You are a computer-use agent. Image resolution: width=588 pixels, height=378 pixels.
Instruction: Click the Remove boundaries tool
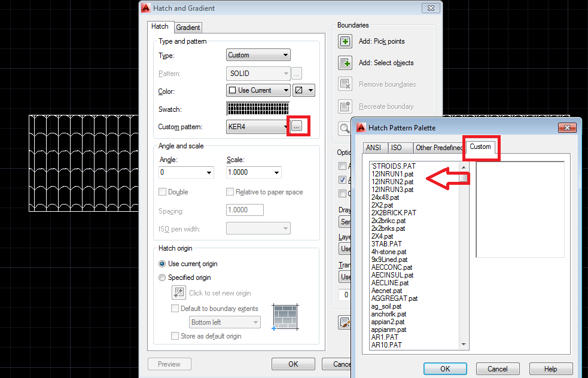pyautogui.click(x=345, y=84)
